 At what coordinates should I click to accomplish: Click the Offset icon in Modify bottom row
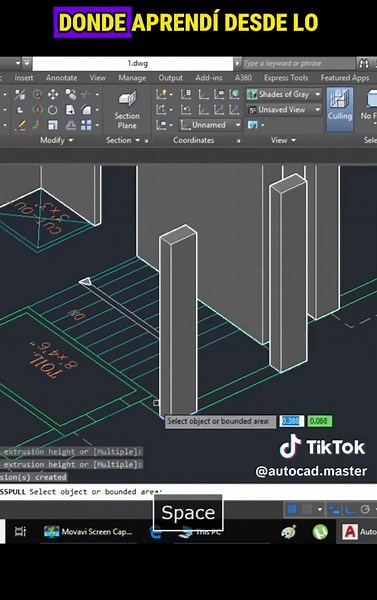(70, 125)
